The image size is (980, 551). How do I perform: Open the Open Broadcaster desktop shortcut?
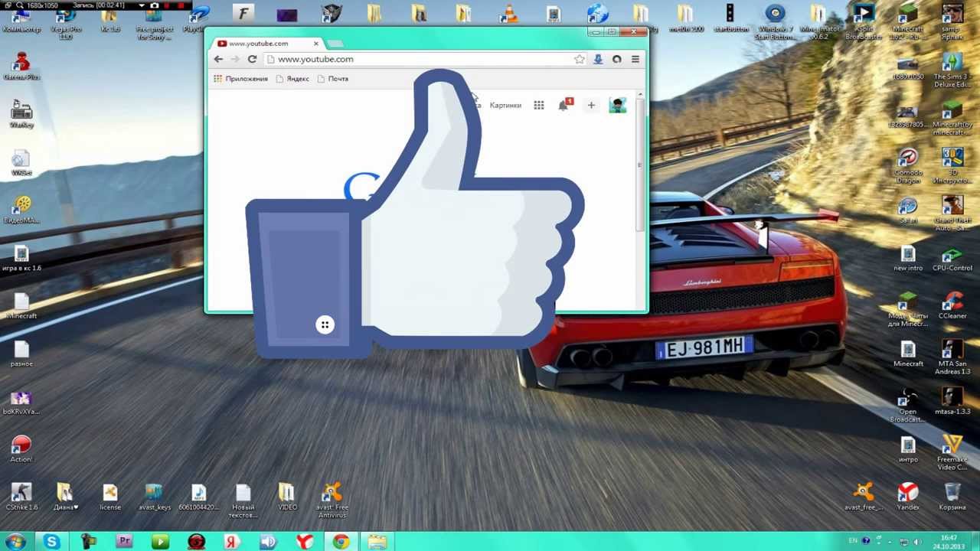point(908,404)
